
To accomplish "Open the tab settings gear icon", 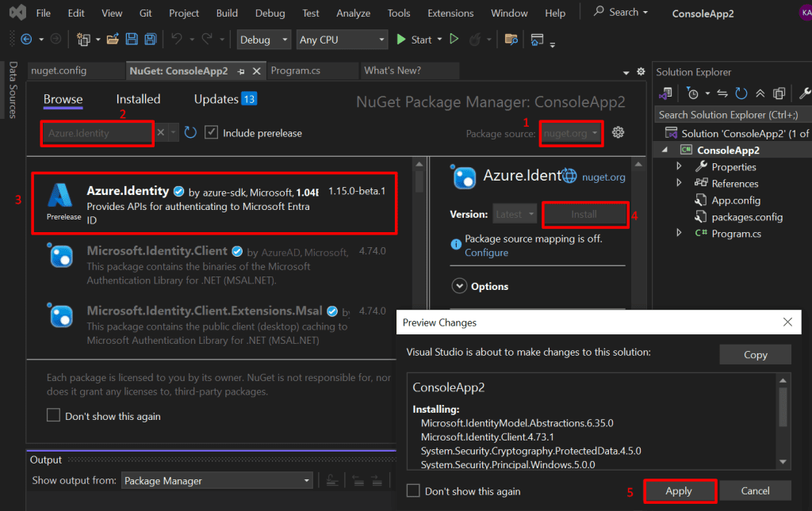I will [641, 71].
